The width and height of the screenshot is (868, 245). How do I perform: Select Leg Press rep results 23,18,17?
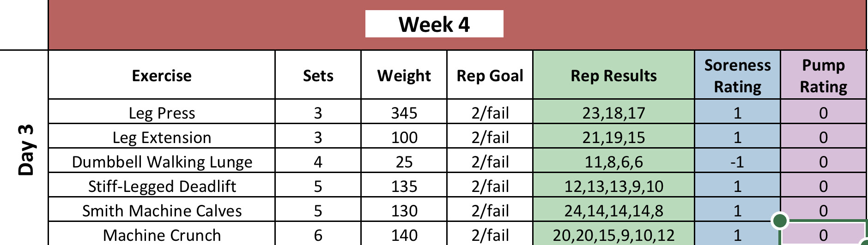point(613,113)
